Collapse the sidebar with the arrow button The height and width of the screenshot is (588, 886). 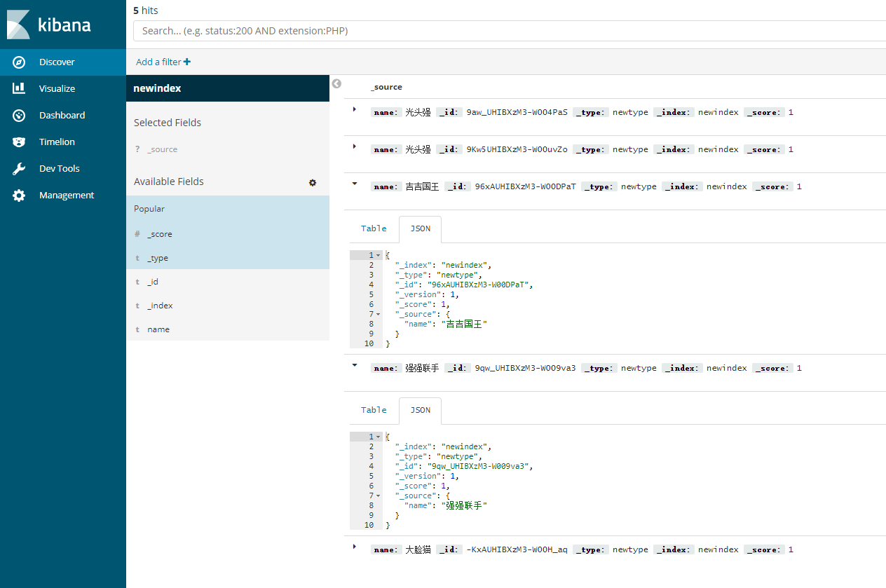pyautogui.click(x=336, y=83)
